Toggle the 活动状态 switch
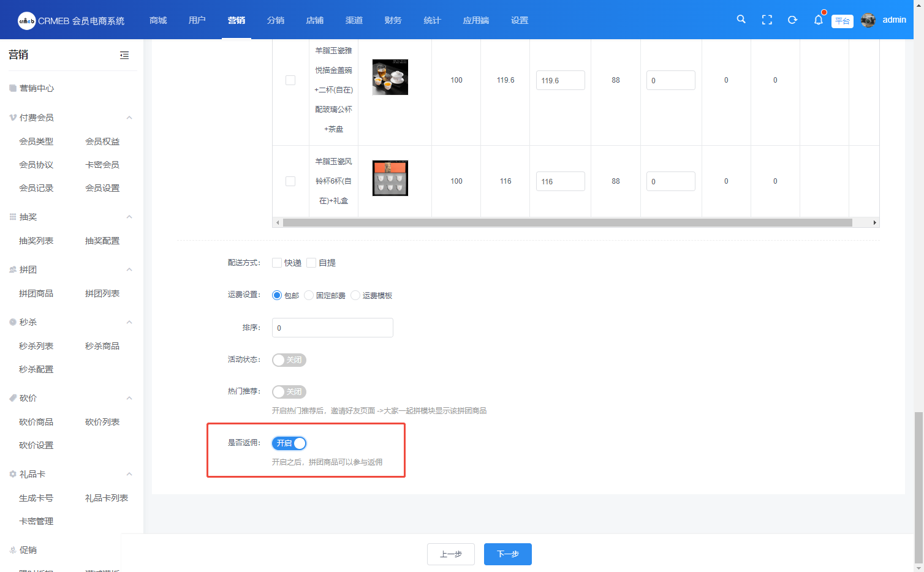 pos(289,360)
